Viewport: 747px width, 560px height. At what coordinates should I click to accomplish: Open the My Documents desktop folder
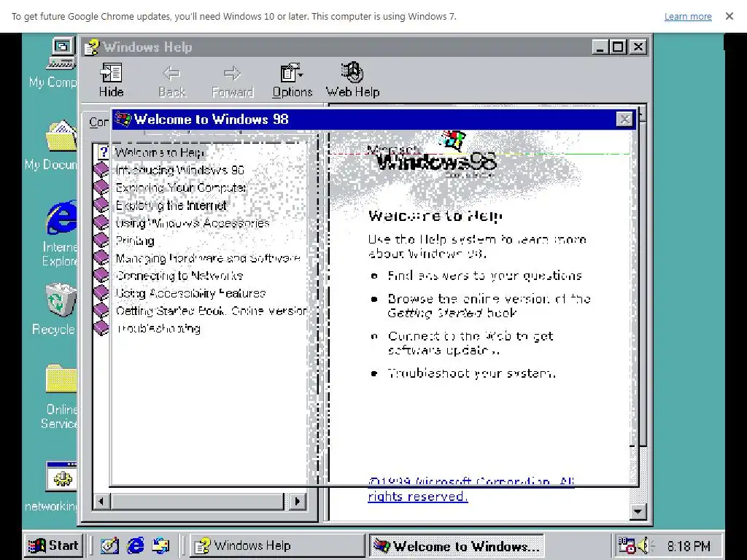tap(51, 145)
